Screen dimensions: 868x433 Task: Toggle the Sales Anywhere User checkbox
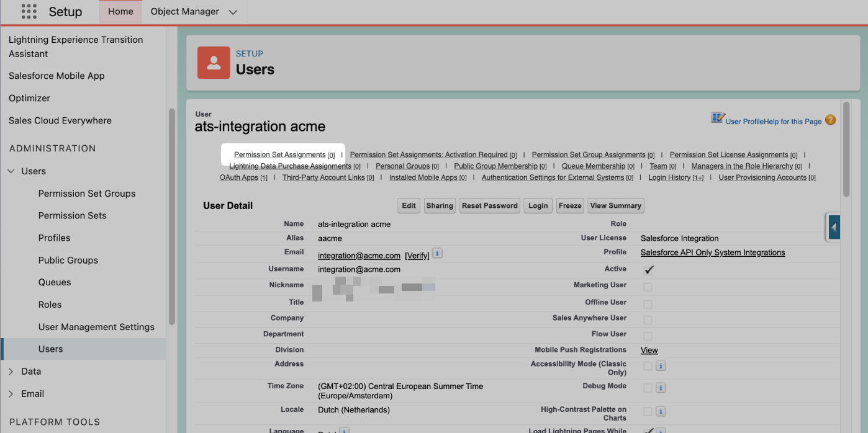[x=648, y=320]
